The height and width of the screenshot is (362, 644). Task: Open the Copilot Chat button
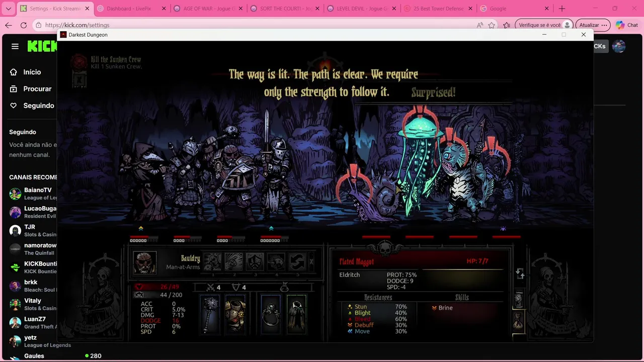[x=627, y=25]
